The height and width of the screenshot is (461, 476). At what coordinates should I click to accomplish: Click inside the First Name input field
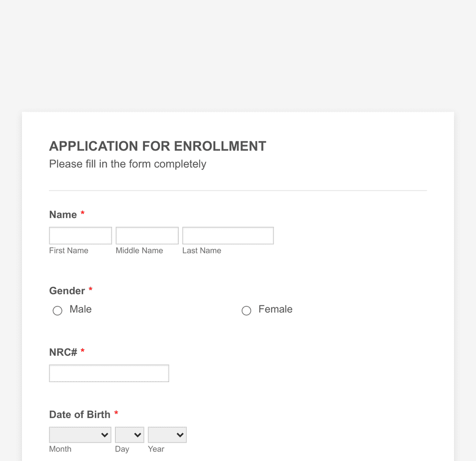click(80, 235)
